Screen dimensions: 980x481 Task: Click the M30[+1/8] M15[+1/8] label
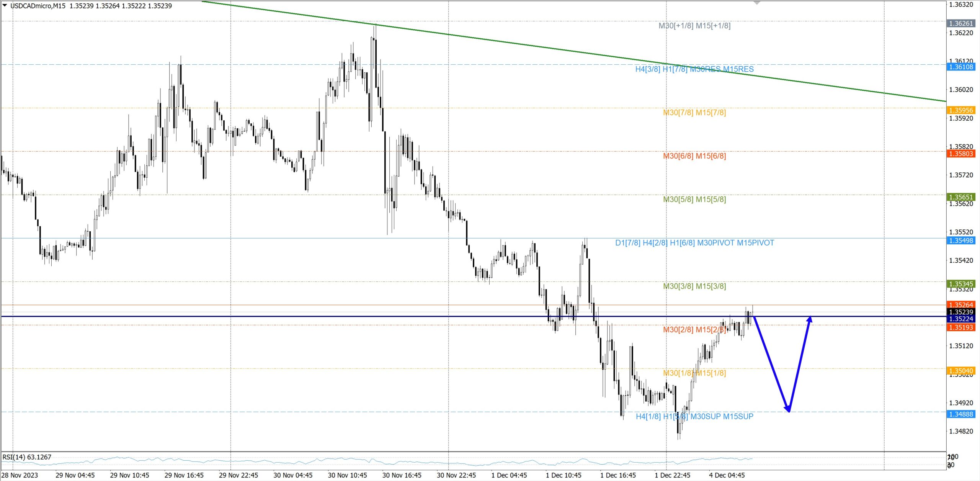[x=694, y=26]
